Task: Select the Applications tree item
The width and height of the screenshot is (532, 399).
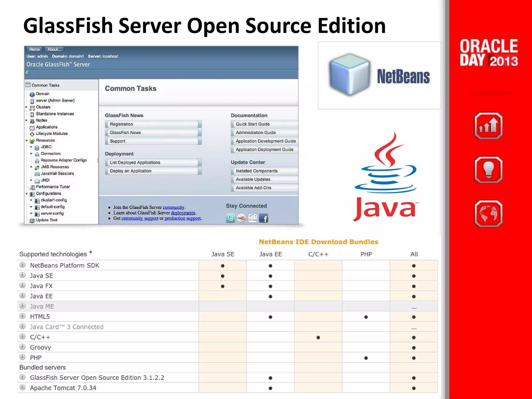Action: point(46,127)
